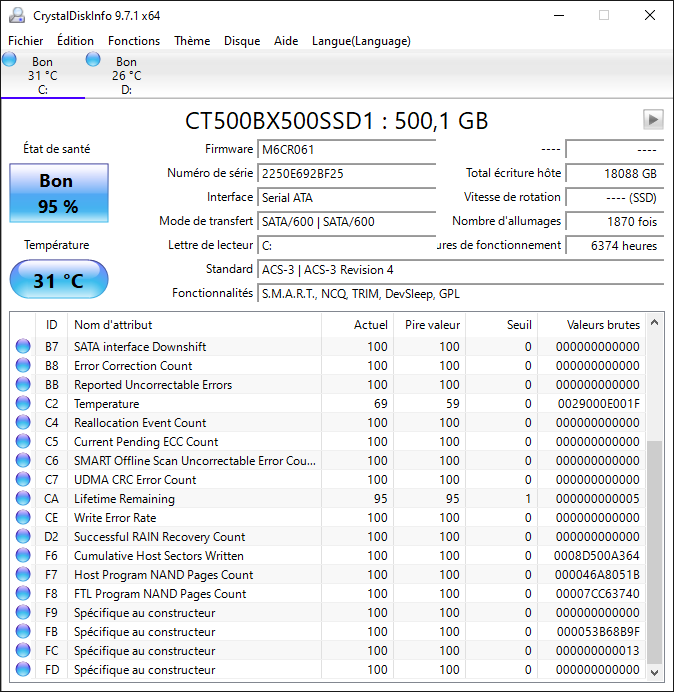Click status orb of SMART Offline Scan row
This screenshot has width=674, height=692.
point(23,460)
